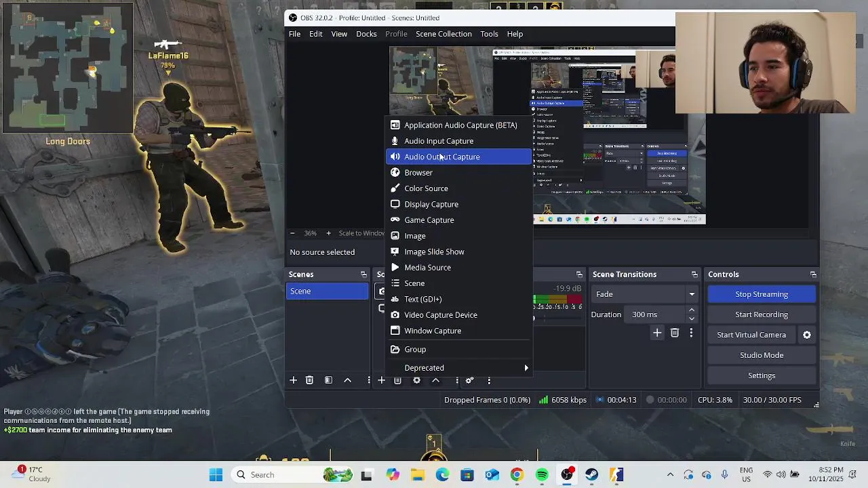Open Google Chrome from the taskbar

517,474
